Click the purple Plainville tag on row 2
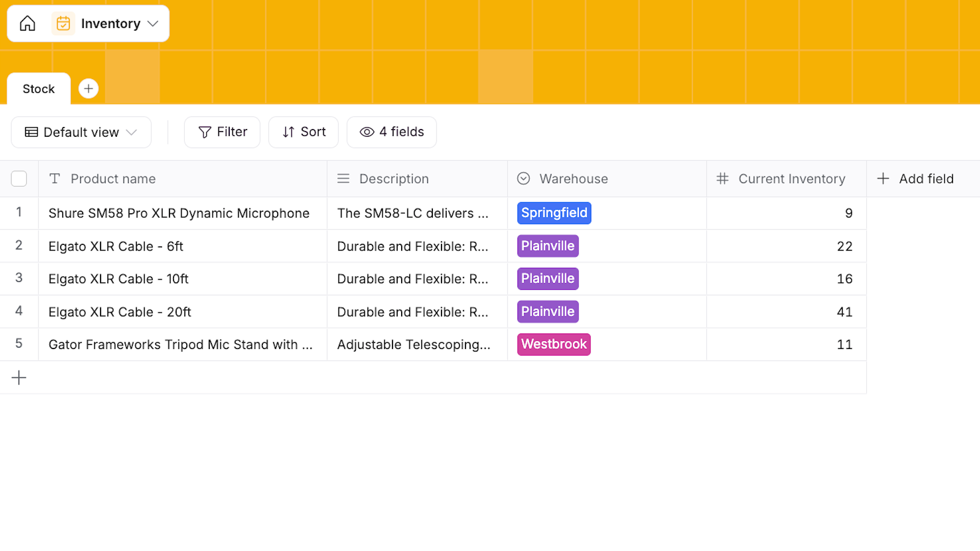Viewport: 980px width, 551px height. (547, 246)
